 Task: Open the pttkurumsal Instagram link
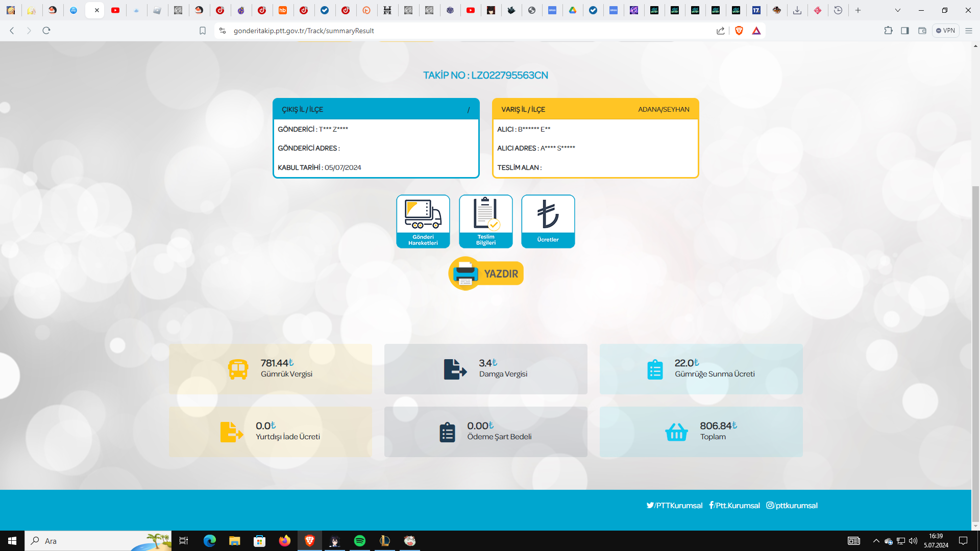(x=792, y=505)
